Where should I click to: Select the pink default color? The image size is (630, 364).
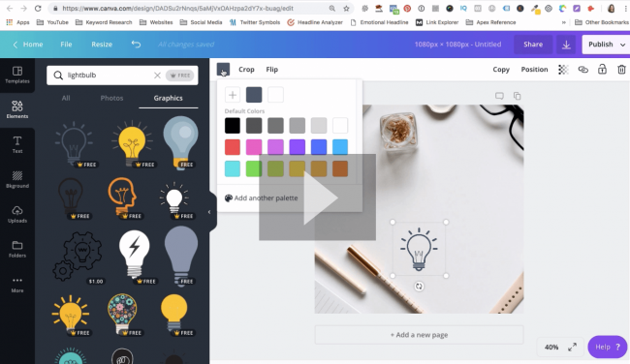(254, 147)
